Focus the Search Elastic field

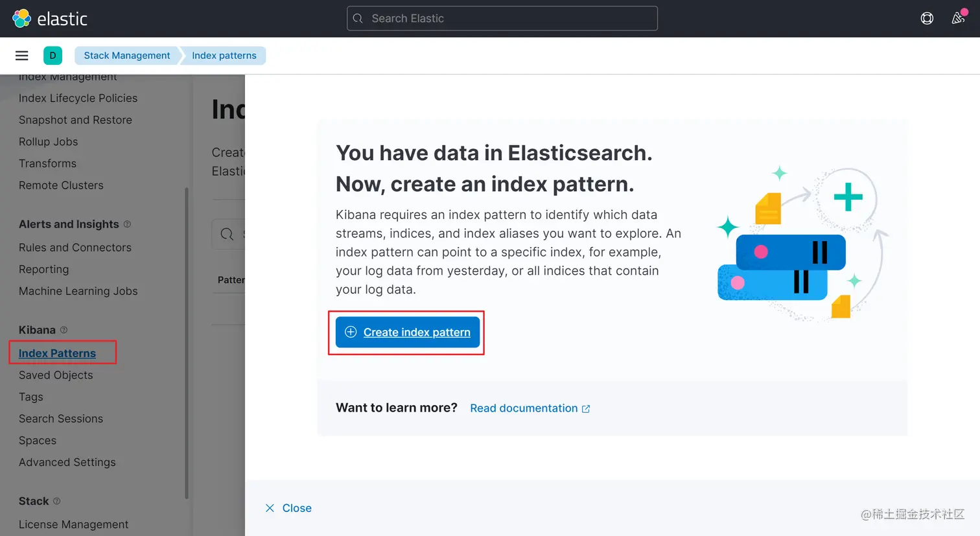502,19
